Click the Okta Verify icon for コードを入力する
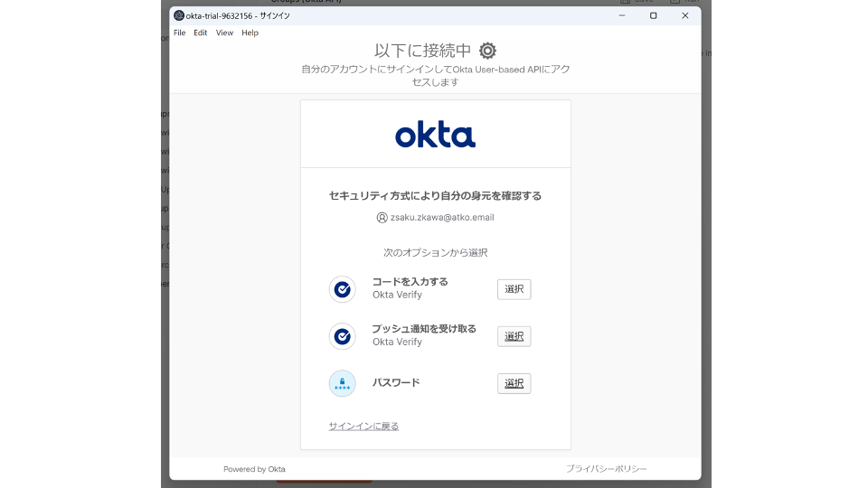 (342, 289)
